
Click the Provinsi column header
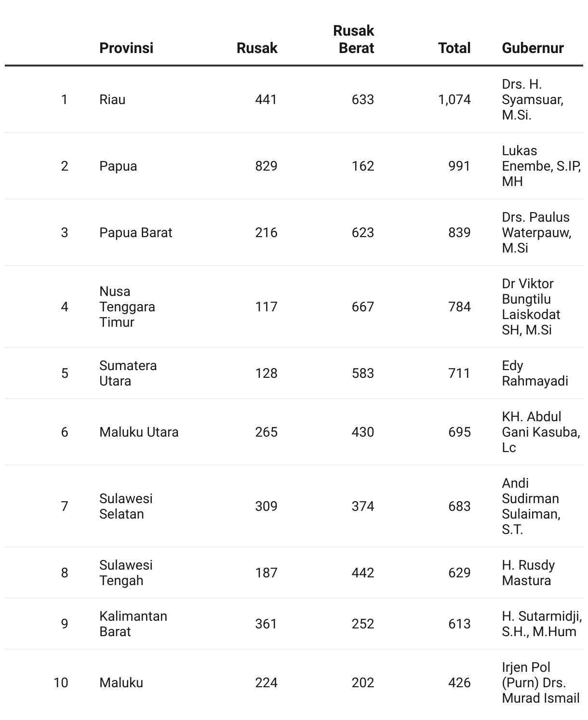pos(126,48)
